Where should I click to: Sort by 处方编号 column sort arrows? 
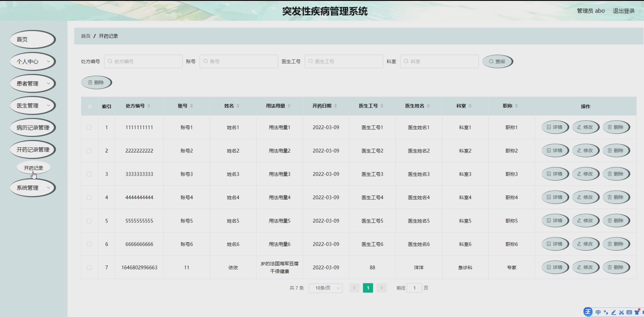click(149, 106)
